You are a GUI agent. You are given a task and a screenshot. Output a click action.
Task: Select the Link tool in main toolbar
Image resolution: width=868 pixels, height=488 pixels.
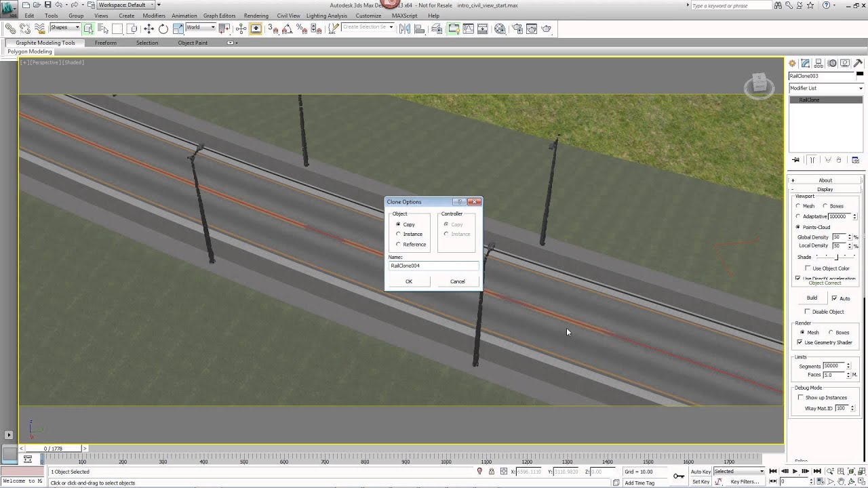(10, 28)
